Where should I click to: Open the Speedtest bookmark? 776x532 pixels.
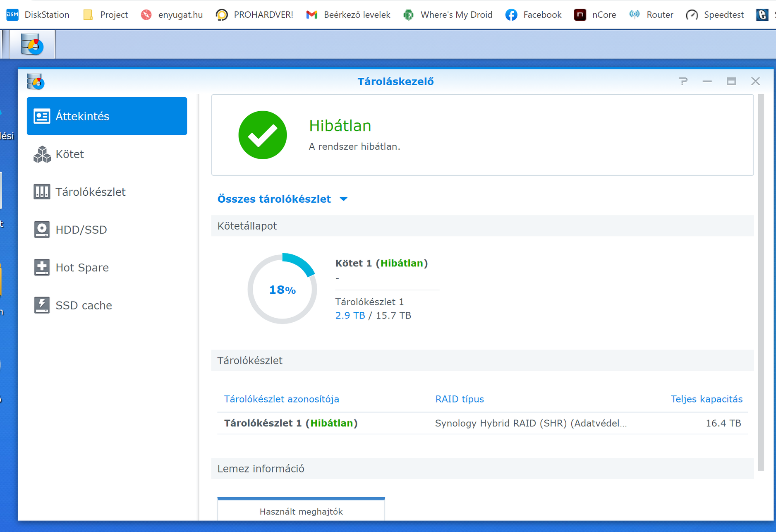coord(715,15)
